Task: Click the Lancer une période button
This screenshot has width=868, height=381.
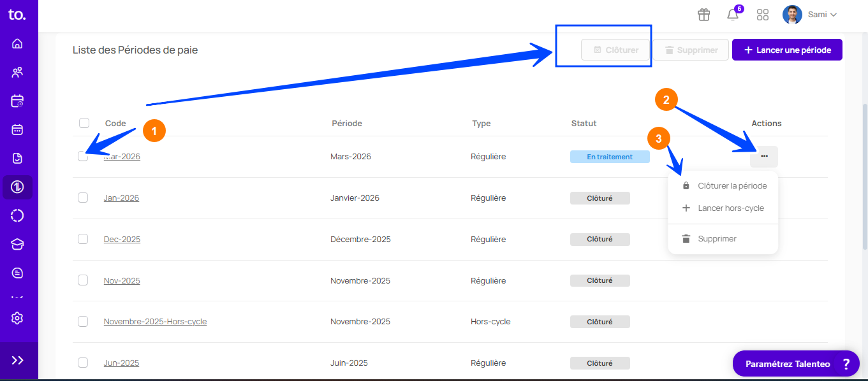Action: (787, 50)
